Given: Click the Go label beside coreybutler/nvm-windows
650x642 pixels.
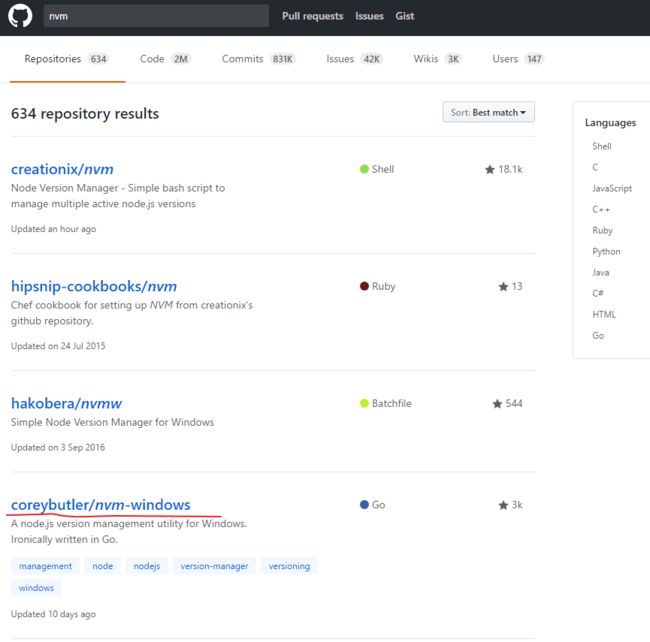Looking at the screenshot, I should (x=378, y=505).
